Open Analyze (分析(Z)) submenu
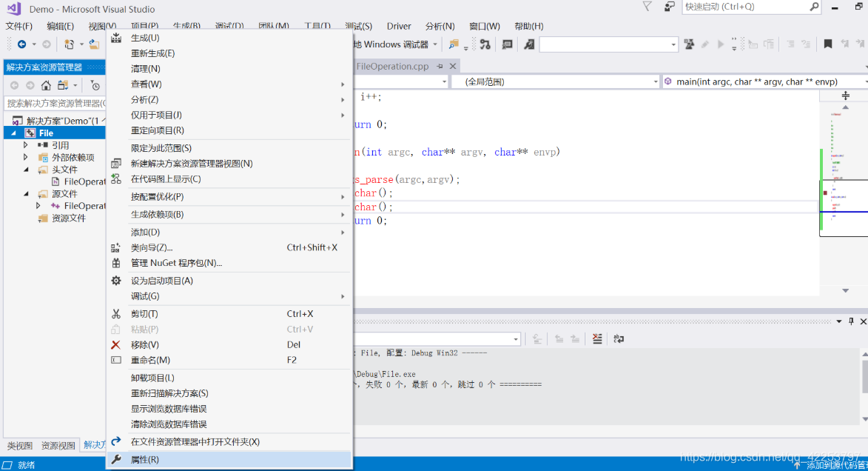Image resolution: width=868 pixels, height=471 pixels. [229, 100]
